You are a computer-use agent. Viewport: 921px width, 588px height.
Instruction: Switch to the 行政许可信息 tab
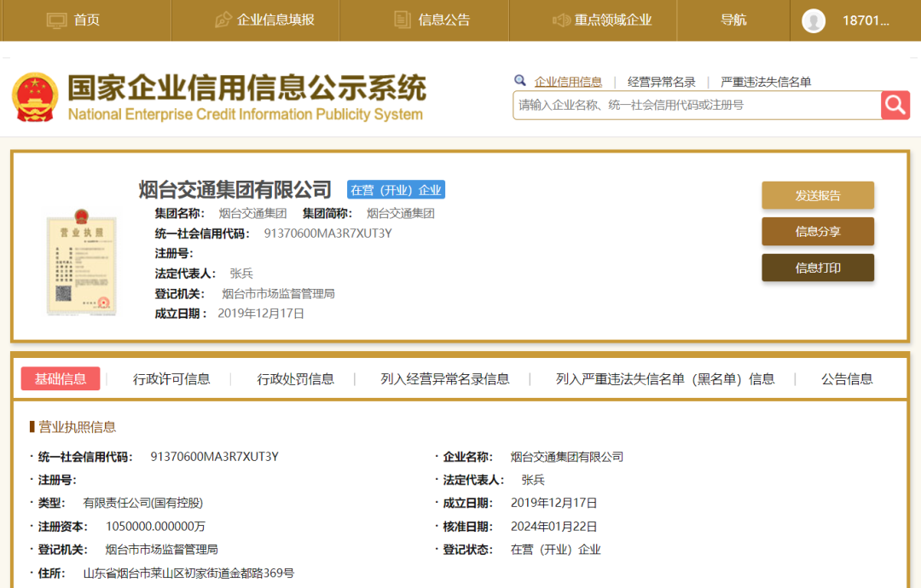pyautogui.click(x=171, y=379)
